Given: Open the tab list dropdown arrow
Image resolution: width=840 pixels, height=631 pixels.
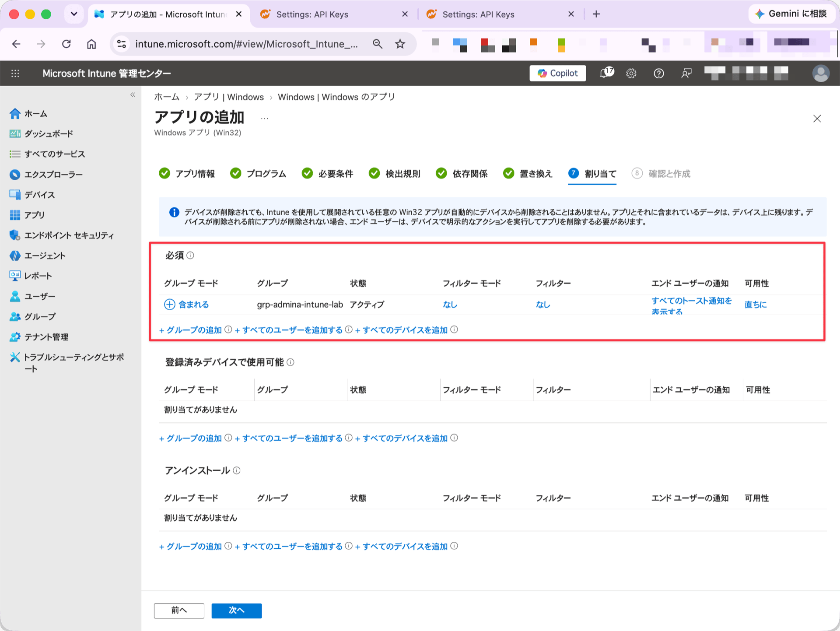Looking at the screenshot, I should click(74, 14).
